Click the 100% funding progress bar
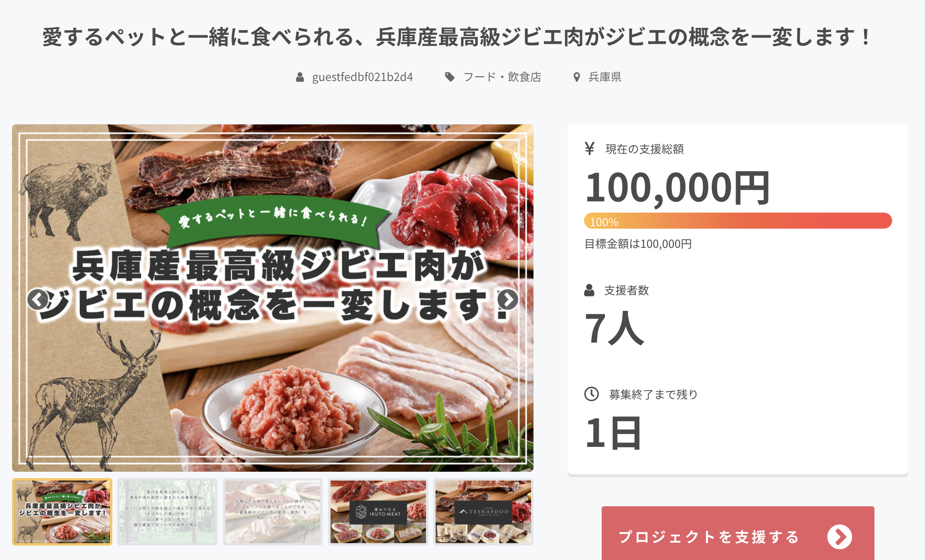The width and height of the screenshot is (925, 560). coord(738,221)
